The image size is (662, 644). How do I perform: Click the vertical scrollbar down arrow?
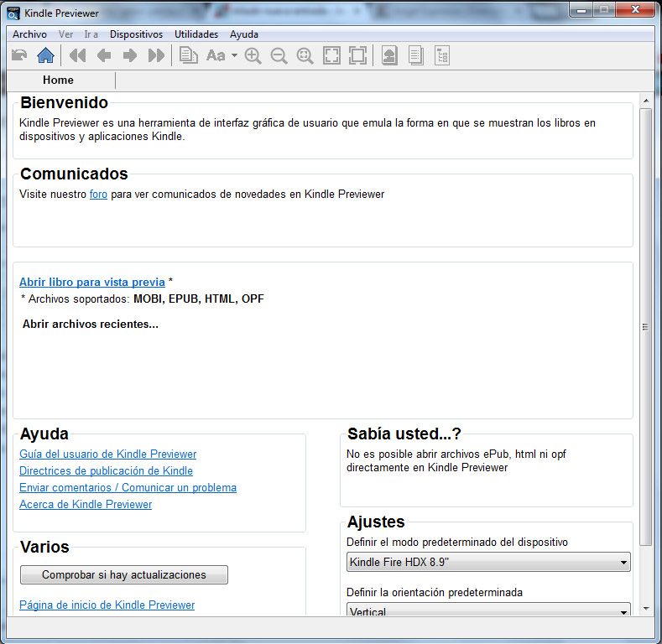click(x=645, y=608)
